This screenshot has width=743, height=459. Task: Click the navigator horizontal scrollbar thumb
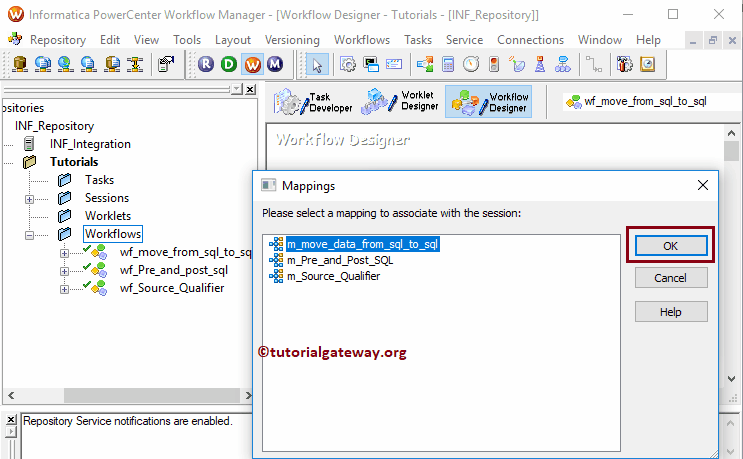[x=152, y=395]
